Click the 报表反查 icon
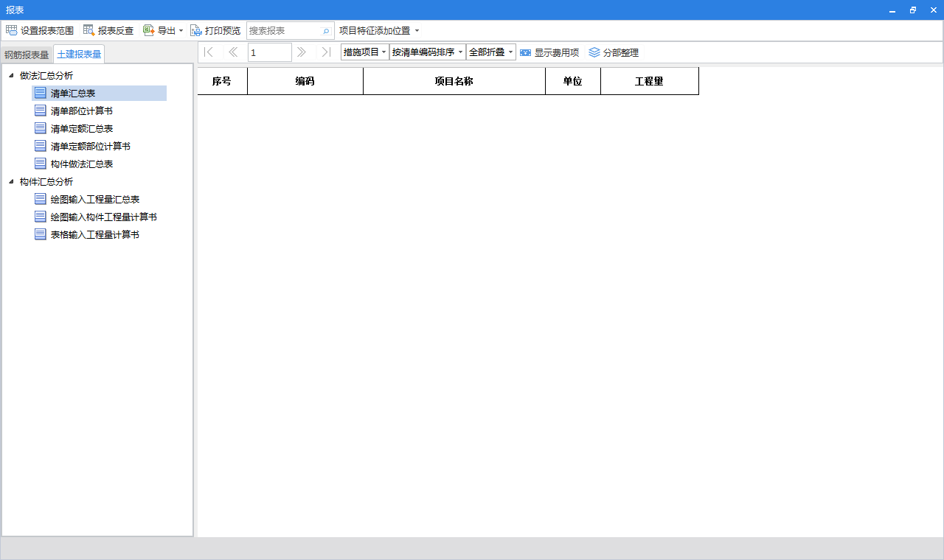 click(x=88, y=30)
